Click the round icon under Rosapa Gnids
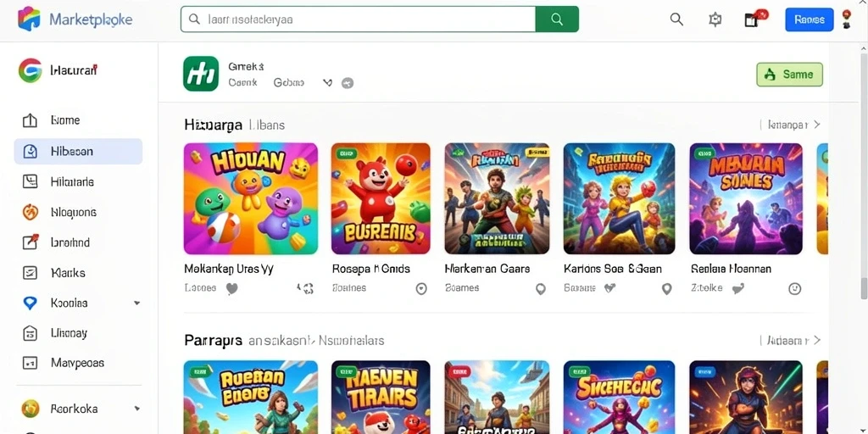This screenshot has width=868, height=434. (x=421, y=288)
